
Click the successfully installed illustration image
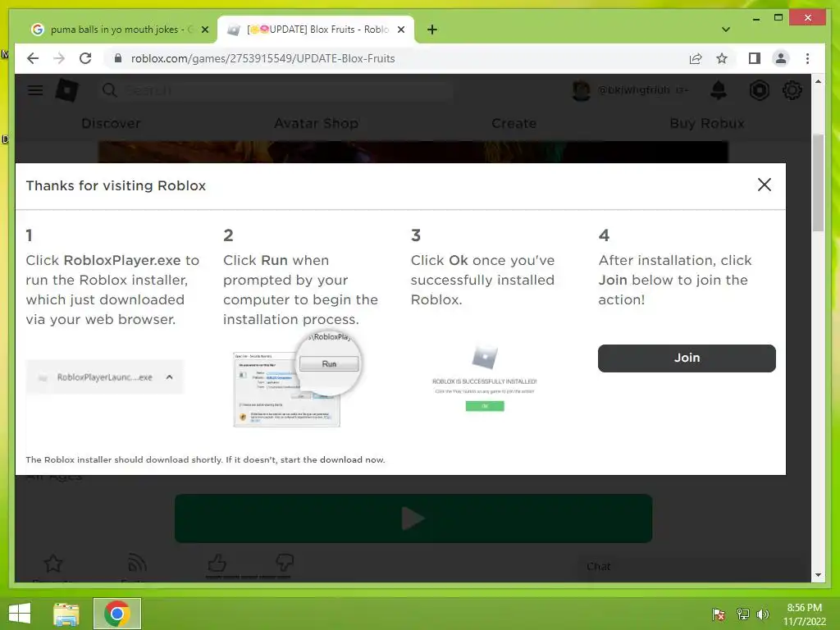point(484,378)
